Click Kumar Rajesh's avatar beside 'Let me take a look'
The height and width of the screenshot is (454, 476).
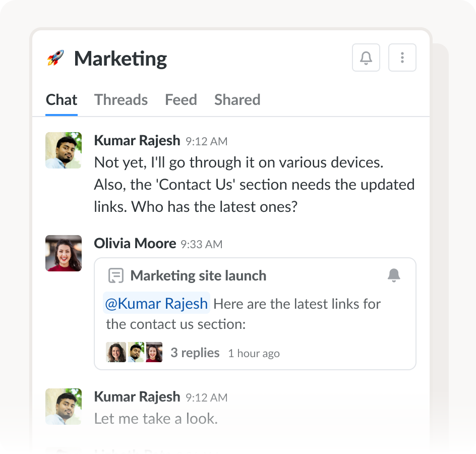click(64, 406)
